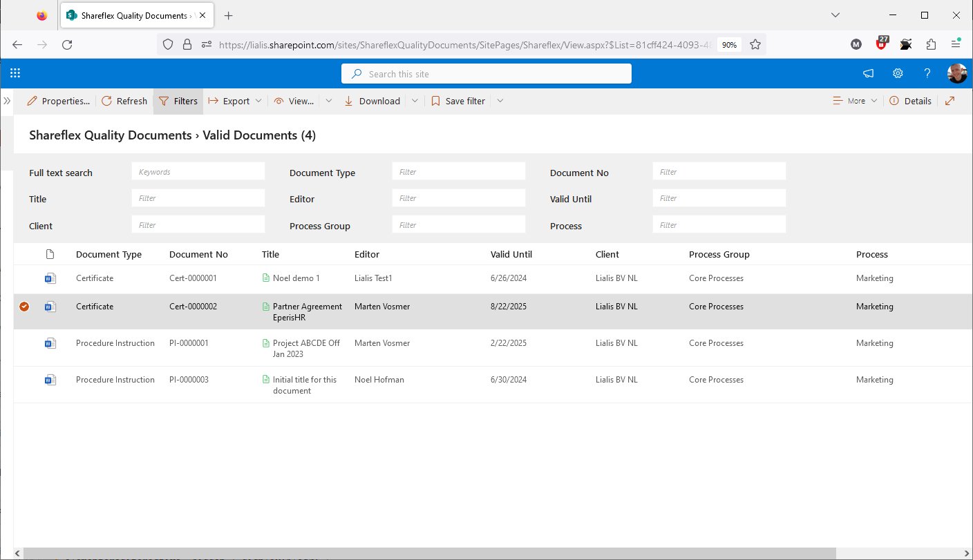Click Word icon of Cert-0000001 row

click(x=49, y=278)
